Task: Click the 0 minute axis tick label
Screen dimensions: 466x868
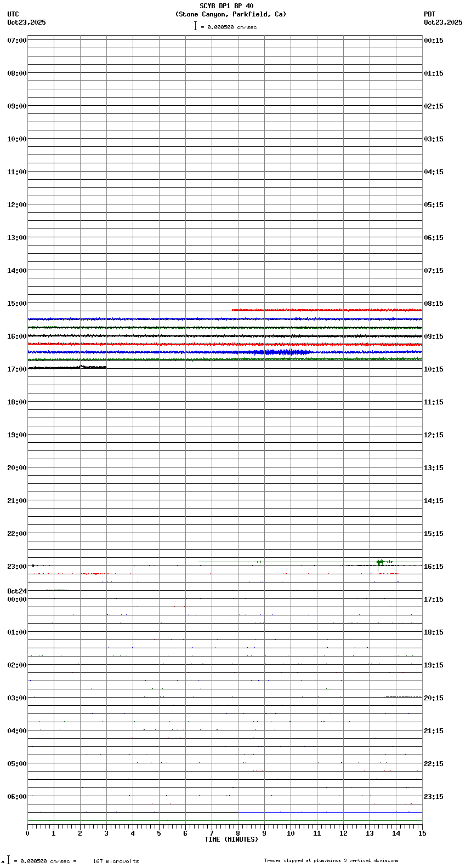Action: (27, 833)
